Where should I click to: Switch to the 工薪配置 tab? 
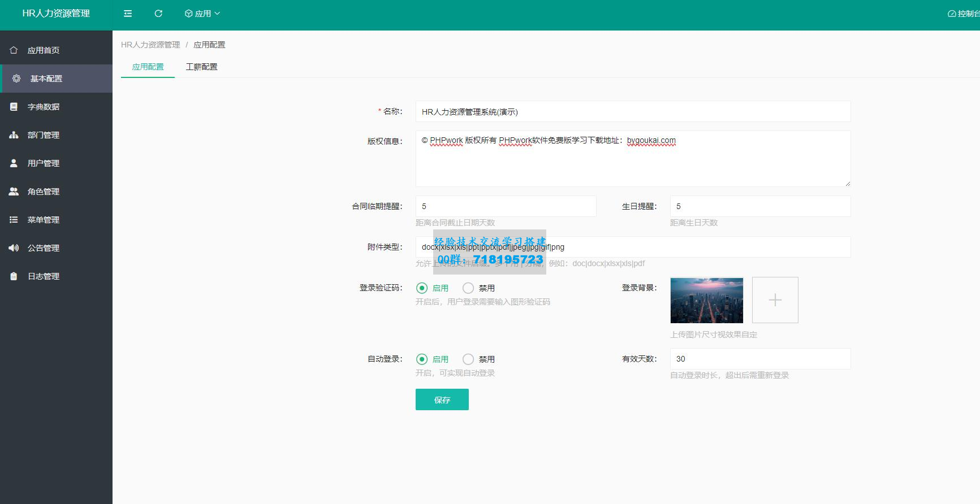(x=201, y=67)
